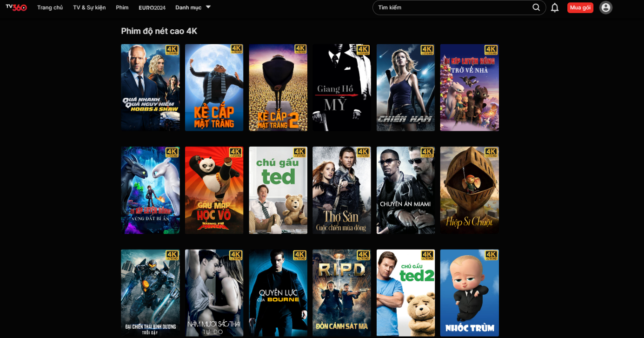The image size is (644, 338).
Task: Click the 4K badge on Hobbs & Shaw
Action: 172,49
